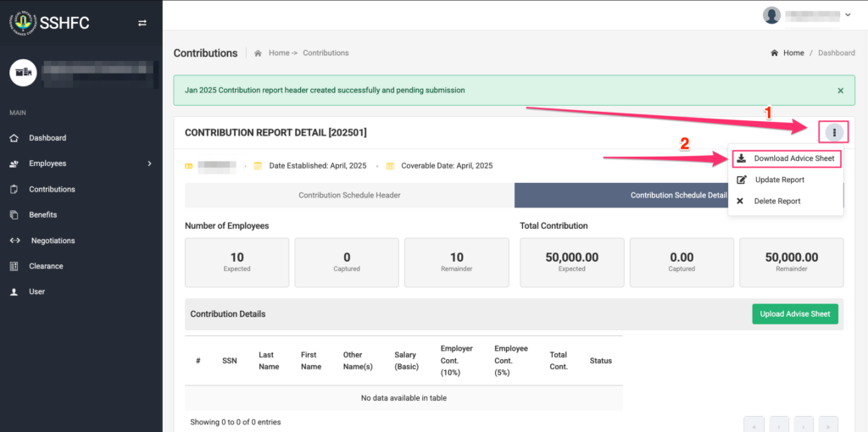Sort table by Last Name column header
The image size is (868, 432).
tap(266, 361)
